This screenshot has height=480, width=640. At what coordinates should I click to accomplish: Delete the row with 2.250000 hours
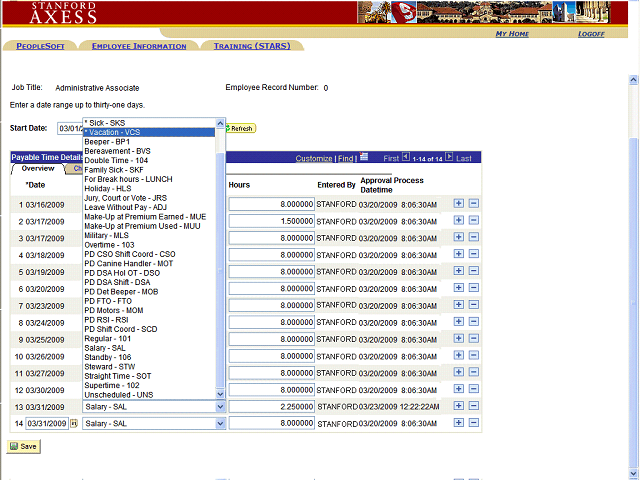click(473, 407)
